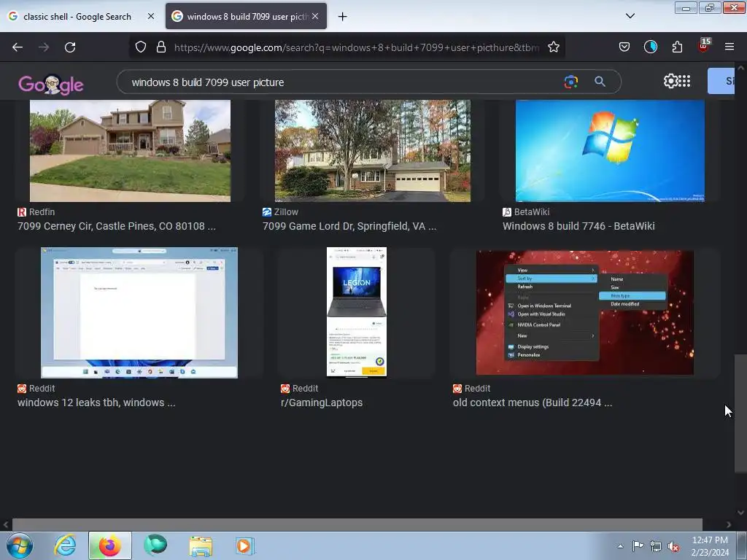Click the scroll right arrow

[729, 524]
